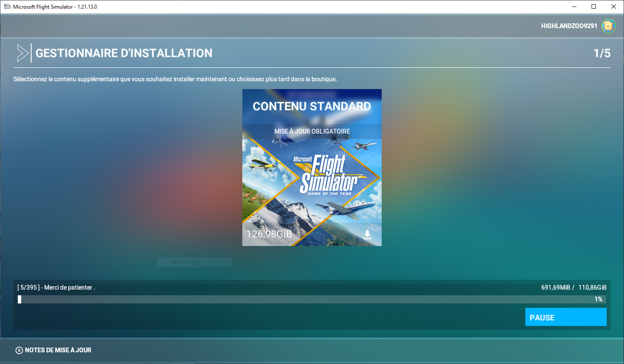Click the download arrow icon on content card
Image resolution: width=624 pixels, height=364 pixels.
coord(367,235)
